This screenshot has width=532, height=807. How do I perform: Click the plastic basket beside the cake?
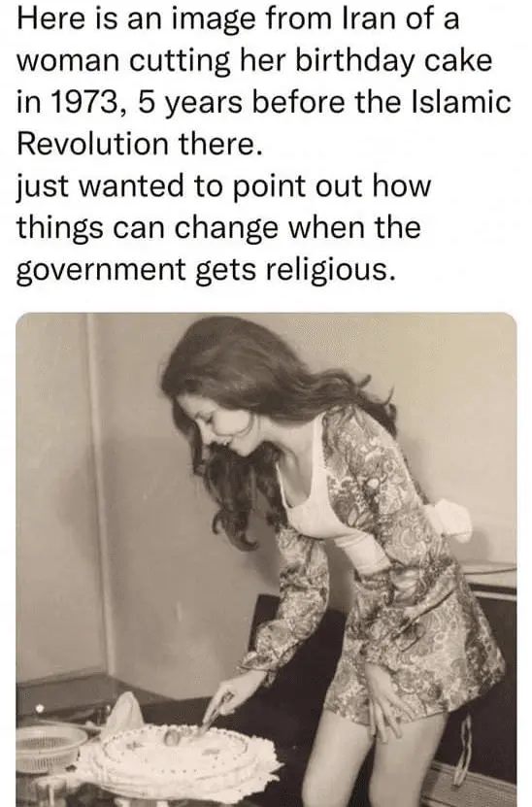(x=47, y=749)
